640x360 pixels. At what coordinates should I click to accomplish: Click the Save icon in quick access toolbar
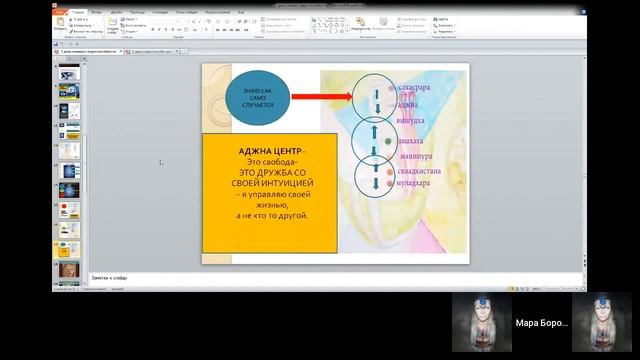[56, 44]
